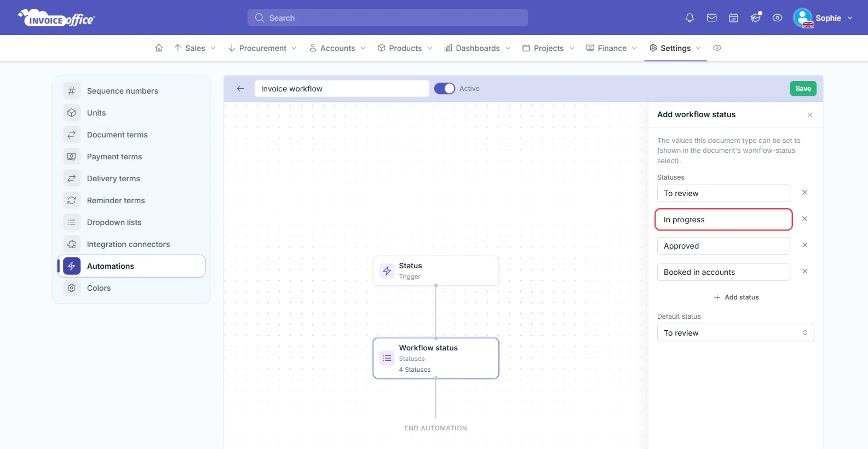This screenshot has width=868, height=449.
Task: Click the back arrow beside workflow name
Action: click(240, 89)
